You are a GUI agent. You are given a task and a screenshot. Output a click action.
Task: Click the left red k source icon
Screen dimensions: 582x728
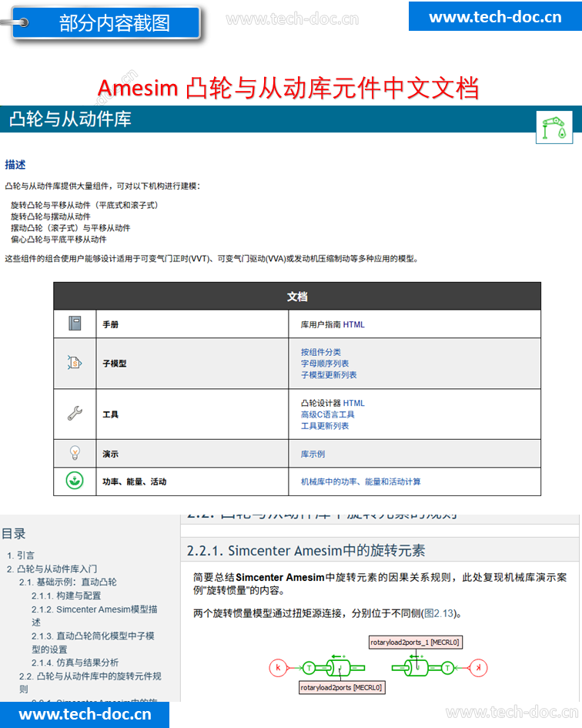point(278,668)
